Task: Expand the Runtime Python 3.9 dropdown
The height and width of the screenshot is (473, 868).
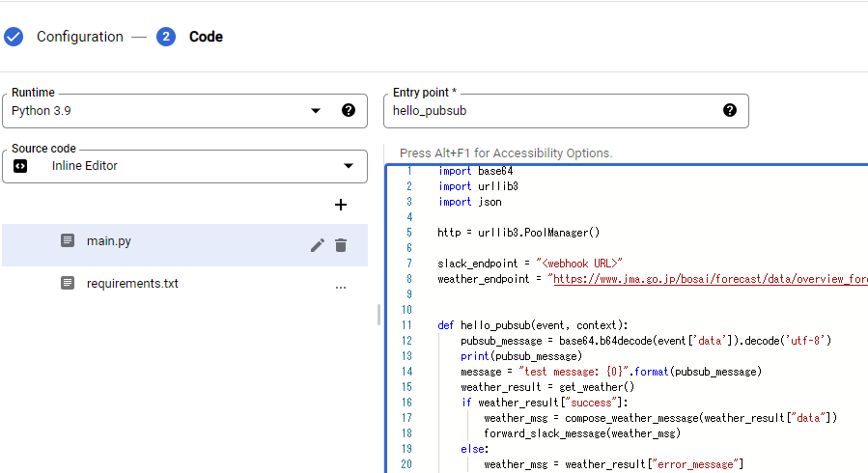Action: (316, 111)
